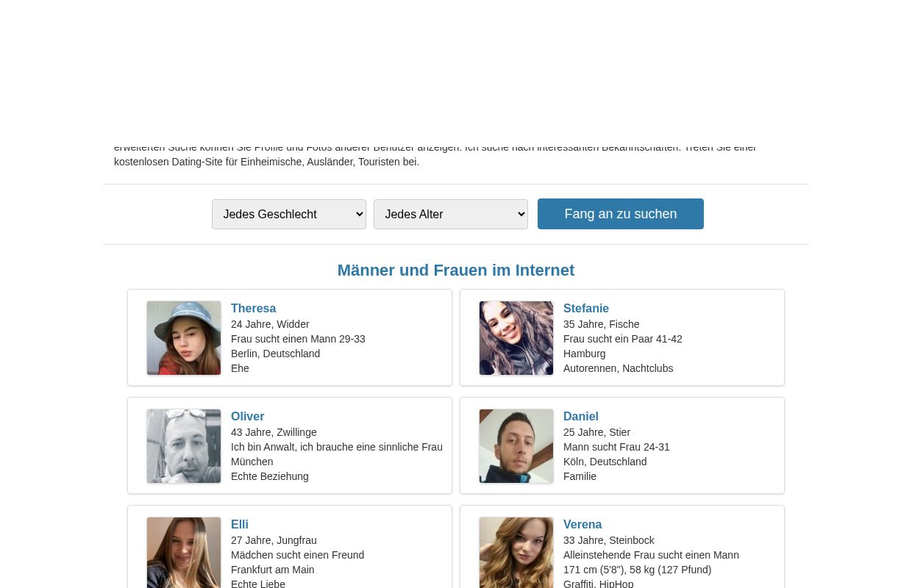This screenshot has width=912, height=588.
Task: Click text '35 Jahre, Fische'
Action: tap(601, 324)
